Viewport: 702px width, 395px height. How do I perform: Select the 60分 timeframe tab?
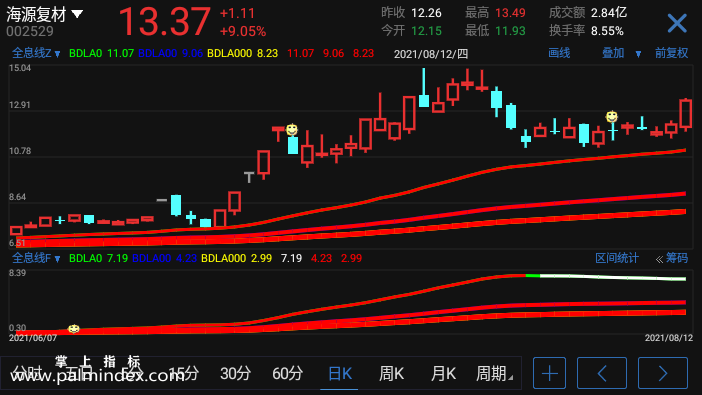287,373
